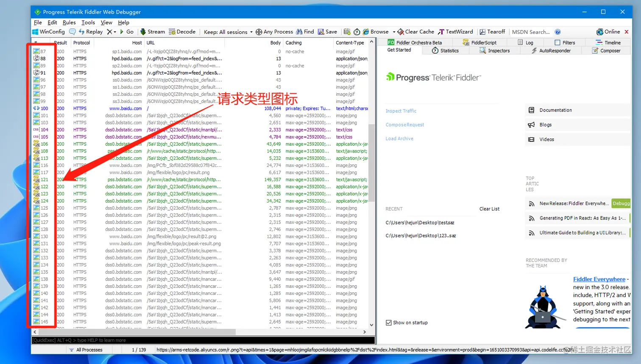Open the Blogs megaphone icon
Image resolution: width=641 pixels, height=364 pixels.
click(x=531, y=125)
